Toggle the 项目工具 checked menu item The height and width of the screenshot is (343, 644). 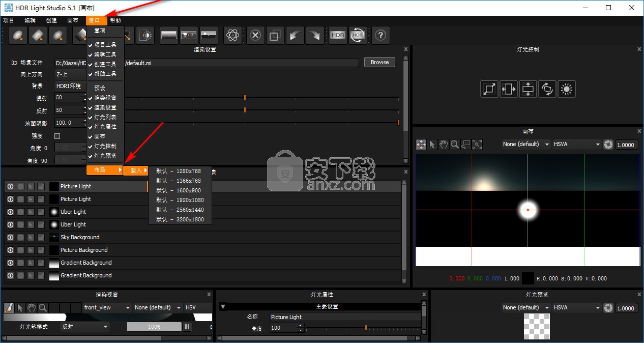point(105,45)
